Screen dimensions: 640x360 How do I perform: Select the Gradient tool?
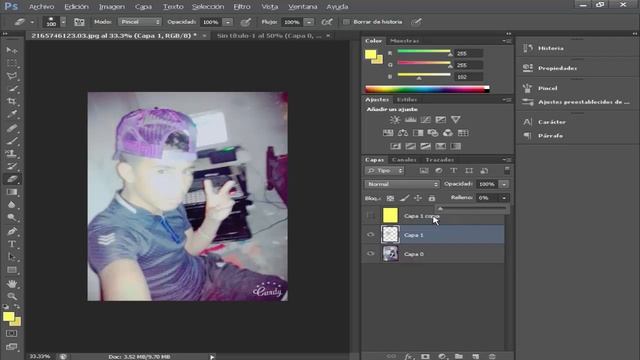click(12, 192)
